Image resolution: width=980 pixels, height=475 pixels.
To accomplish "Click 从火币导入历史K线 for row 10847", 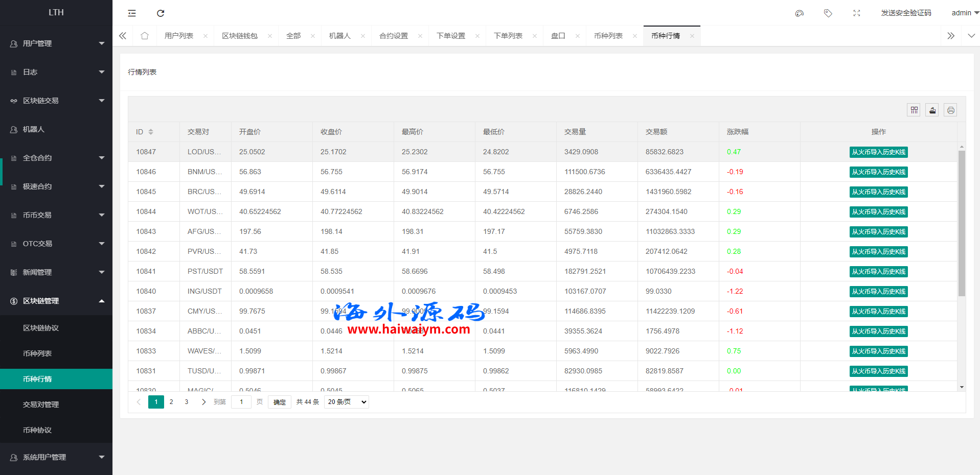I will pyautogui.click(x=878, y=152).
